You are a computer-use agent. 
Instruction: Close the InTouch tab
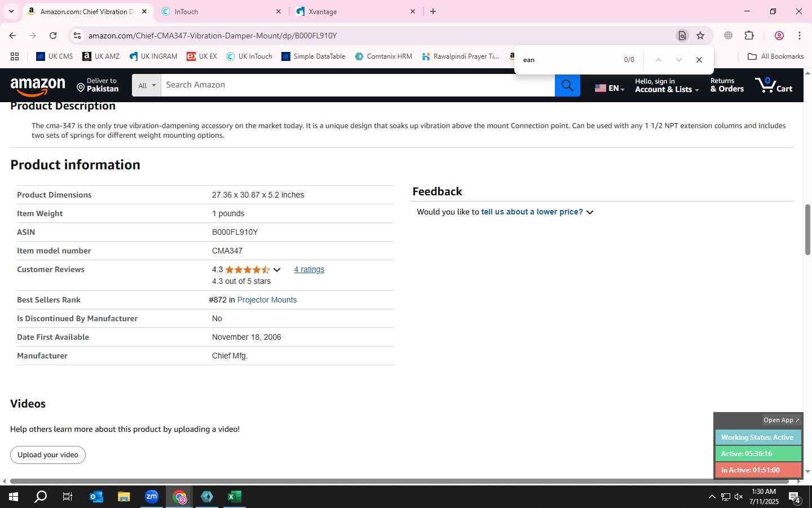click(279, 11)
